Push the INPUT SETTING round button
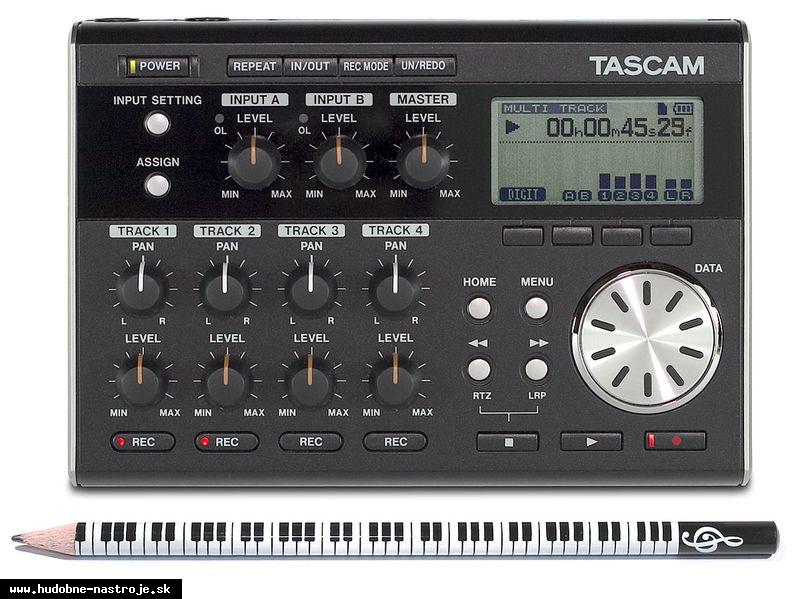This screenshot has width=800, height=599. pyautogui.click(x=157, y=123)
